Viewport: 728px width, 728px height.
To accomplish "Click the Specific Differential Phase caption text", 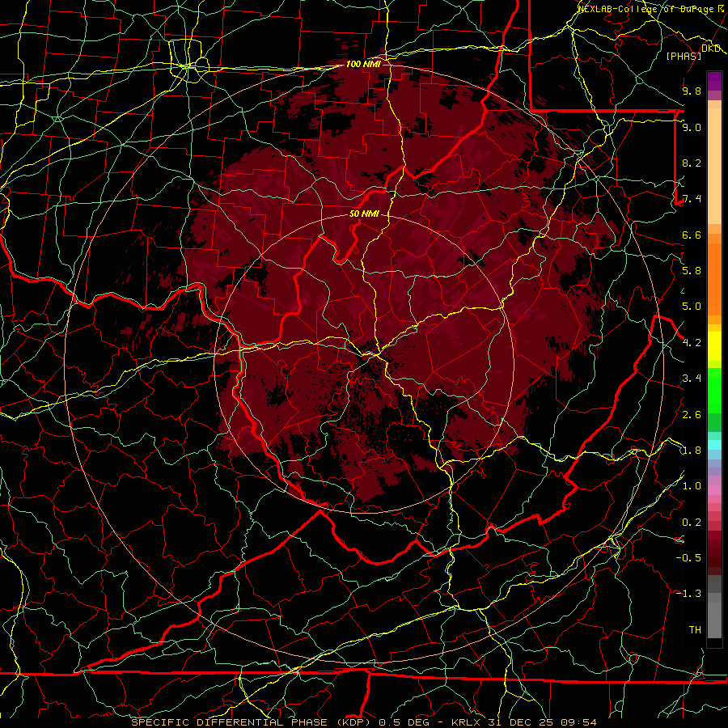I will tap(363, 722).
